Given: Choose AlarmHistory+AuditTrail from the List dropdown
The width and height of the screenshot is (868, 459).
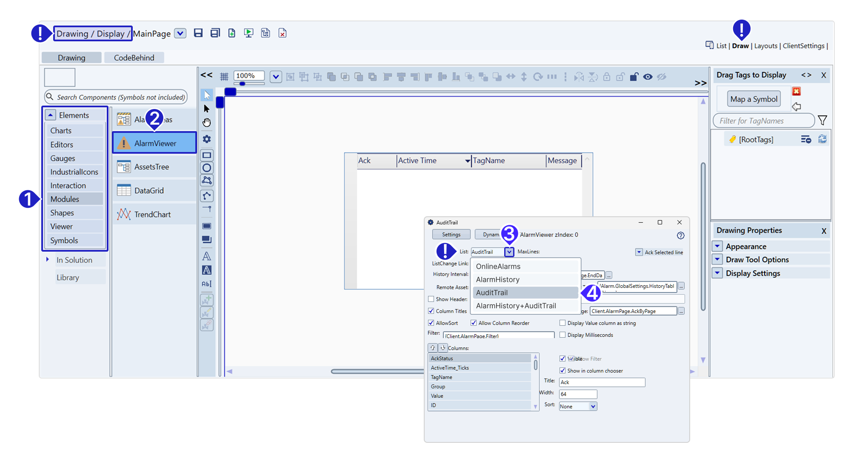Looking at the screenshot, I should 525,306.
